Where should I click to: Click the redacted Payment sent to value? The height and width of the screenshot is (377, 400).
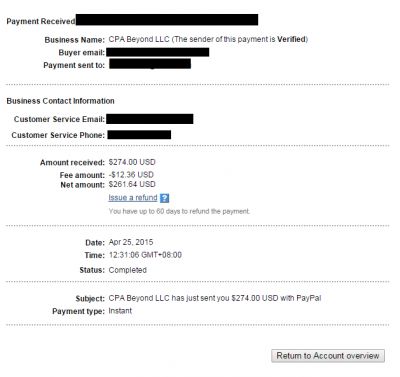pos(150,64)
